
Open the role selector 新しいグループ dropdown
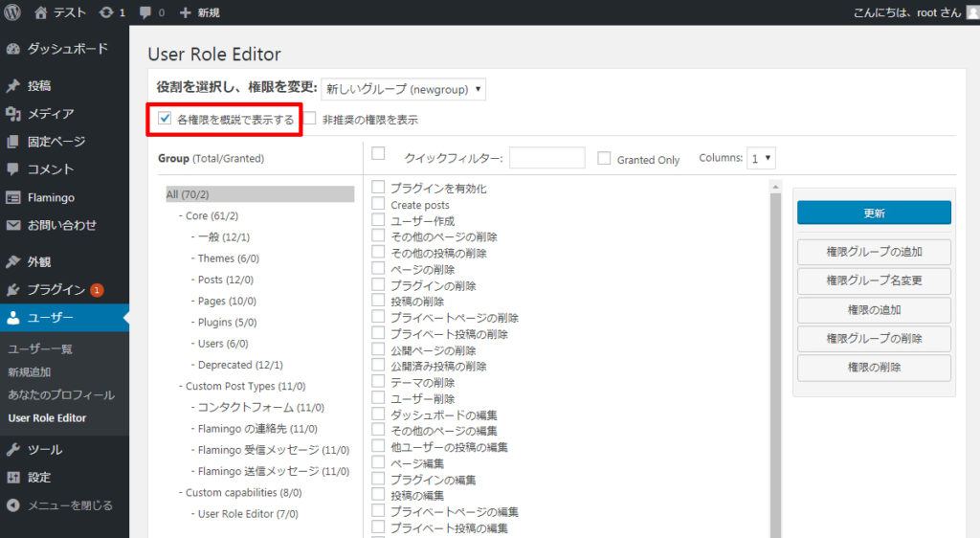tap(403, 89)
